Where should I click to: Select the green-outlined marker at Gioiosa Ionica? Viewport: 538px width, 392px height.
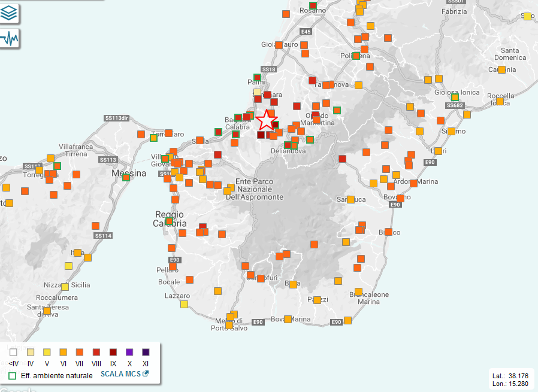[x=455, y=97]
